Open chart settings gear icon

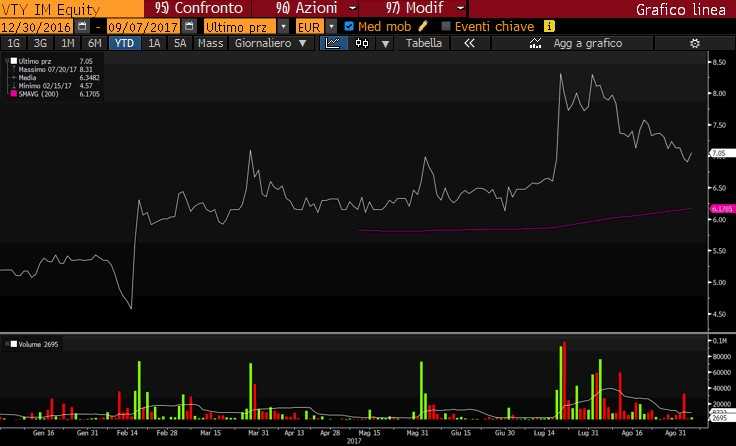point(695,44)
